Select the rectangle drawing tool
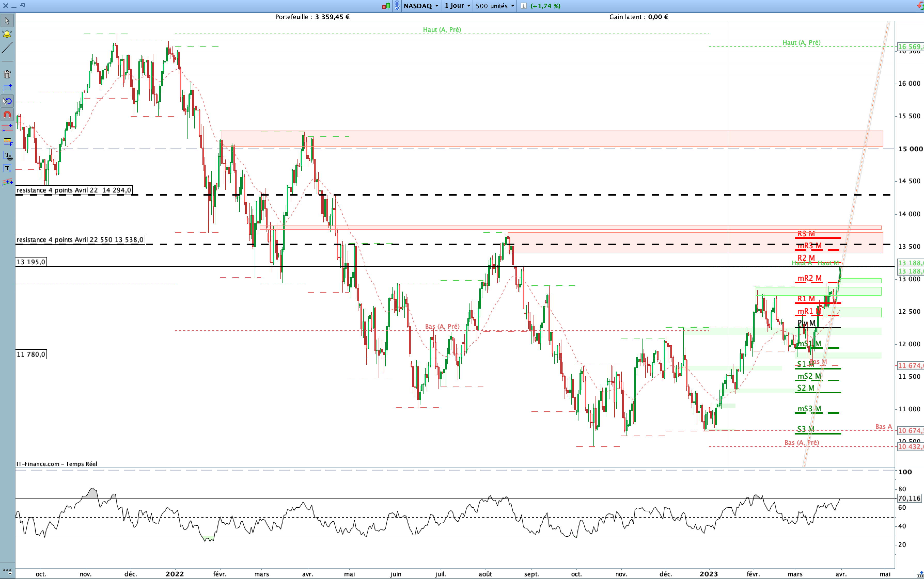Image resolution: width=924 pixels, height=579 pixels. click(x=7, y=88)
